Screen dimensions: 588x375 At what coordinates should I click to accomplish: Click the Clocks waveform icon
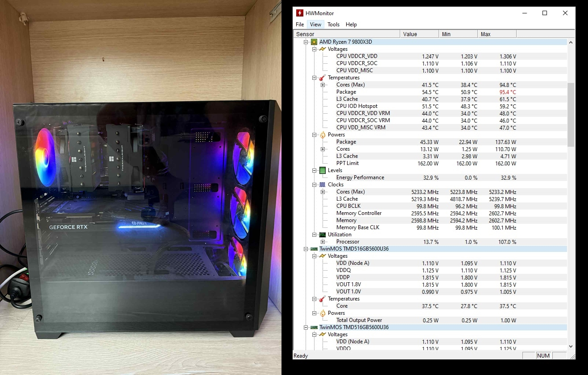tap(323, 185)
